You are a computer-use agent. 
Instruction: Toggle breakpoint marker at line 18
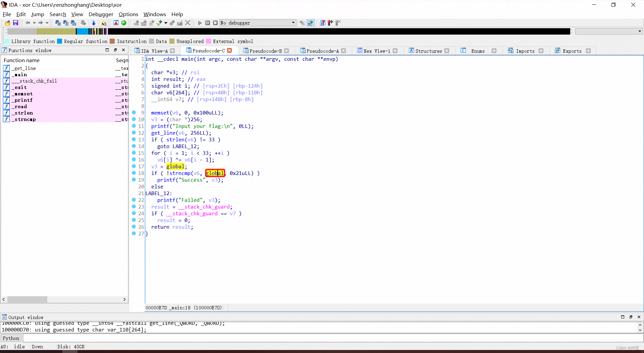(x=134, y=173)
